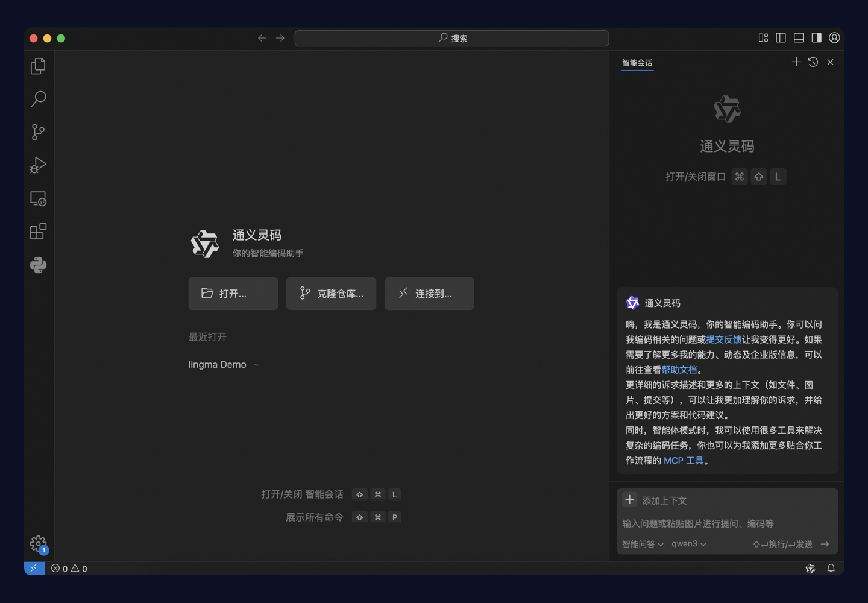This screenshot has width=868, height=603.
Task: Open the Manage settings gear
Action: [39, 544]
